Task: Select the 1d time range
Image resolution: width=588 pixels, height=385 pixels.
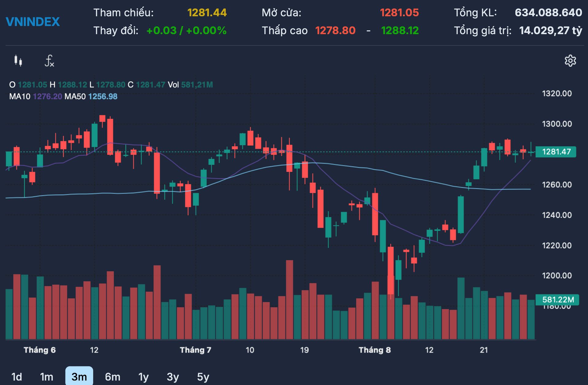Action: point(17,377)
